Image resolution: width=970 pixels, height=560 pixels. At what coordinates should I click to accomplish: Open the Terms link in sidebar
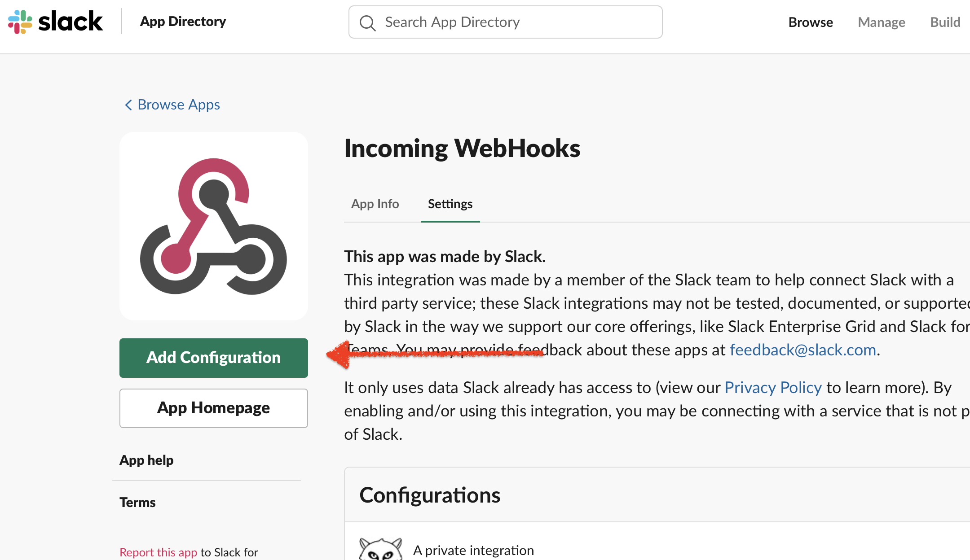point(137,502)
